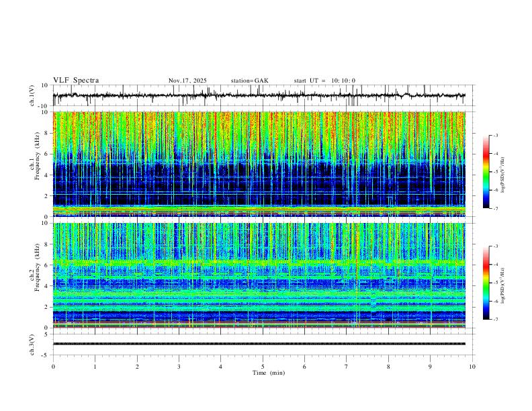532x411 pixels.
Task: Click the "VLF Spectra" title text
Action: point(76,81)
